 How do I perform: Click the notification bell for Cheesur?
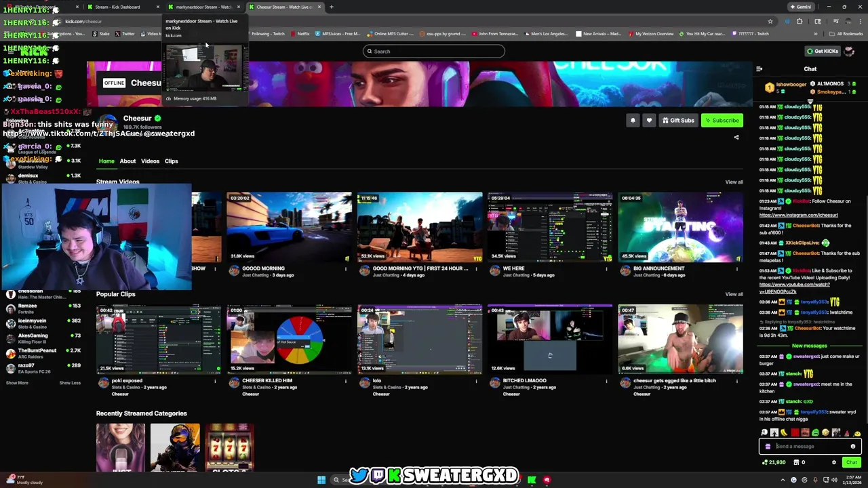point(633,121)
